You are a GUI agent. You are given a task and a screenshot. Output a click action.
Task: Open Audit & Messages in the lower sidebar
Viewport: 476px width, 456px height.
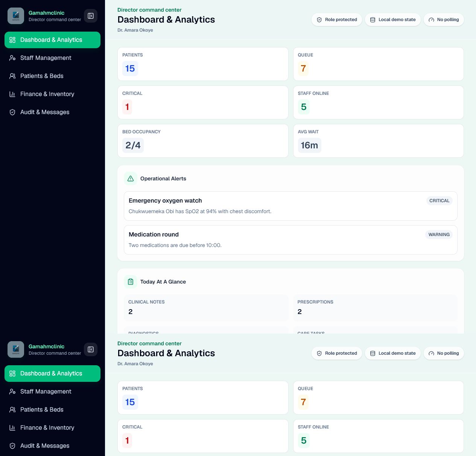click(x=52, y=446)
